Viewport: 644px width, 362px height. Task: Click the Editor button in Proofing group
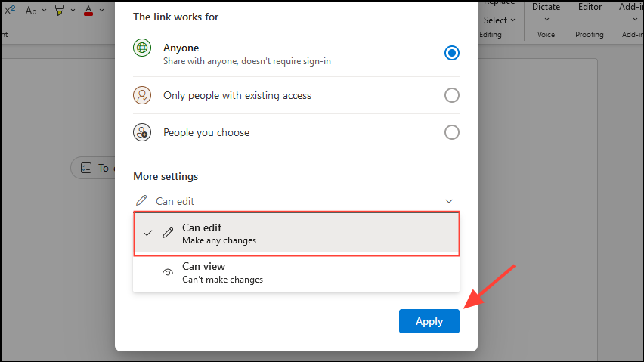pos(590,8)
